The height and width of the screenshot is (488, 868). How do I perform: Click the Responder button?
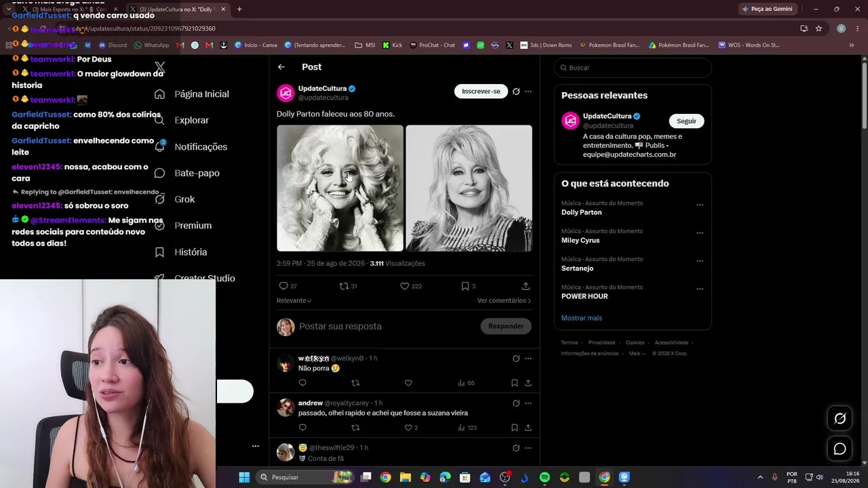(x=506, y=327)
